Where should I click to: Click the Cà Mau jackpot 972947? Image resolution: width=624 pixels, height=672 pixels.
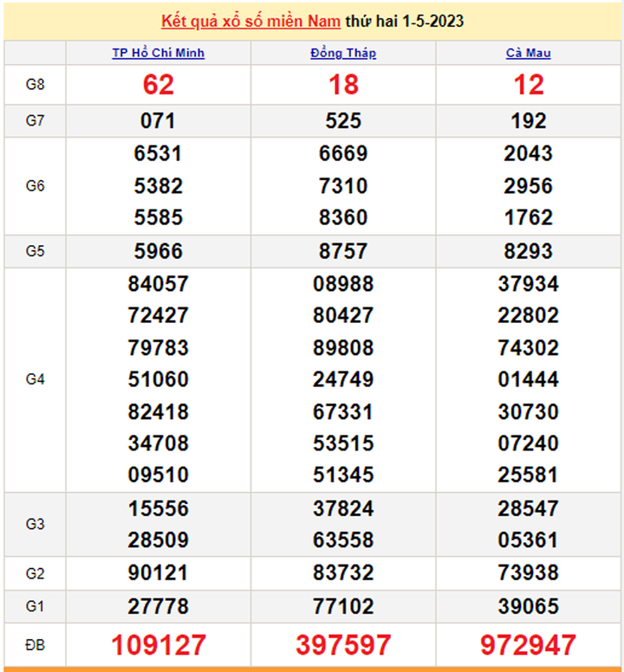pyautogui.click(x=528, y=645)
